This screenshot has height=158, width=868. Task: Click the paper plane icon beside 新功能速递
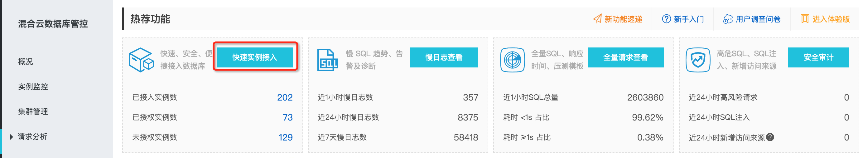coord(597,19)
